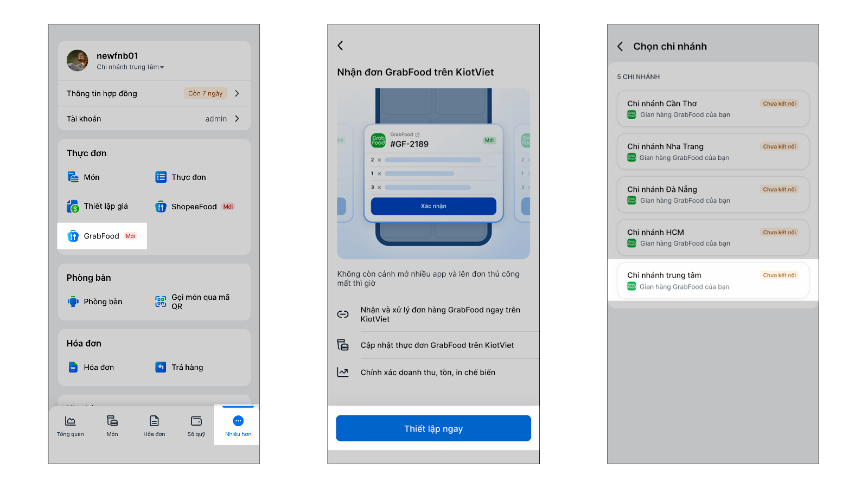Open Gọi món qua mã QR icon

(161, 301)
